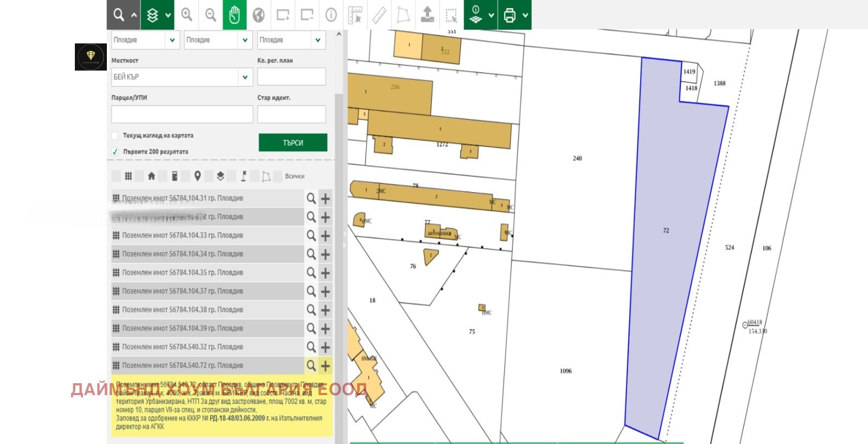Select the polygon area measure tool

403,15
